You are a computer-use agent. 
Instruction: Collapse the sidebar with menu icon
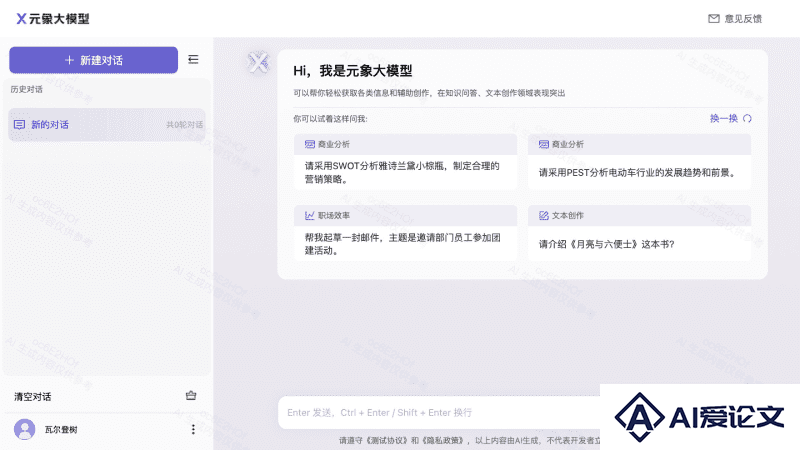click(x=193, y=60)
